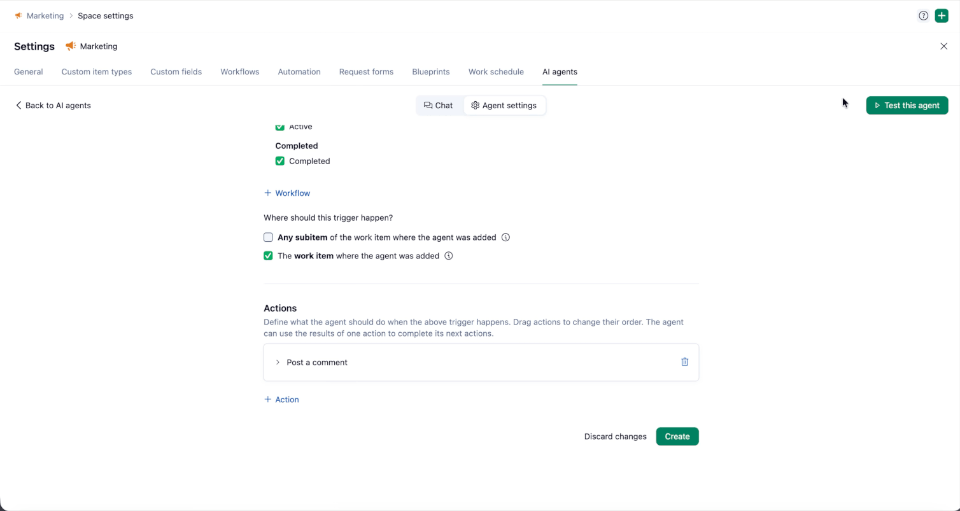The image size is (960, 511).
Task: Click the back arrow to AI agents
Action: (x=18, y=105)
